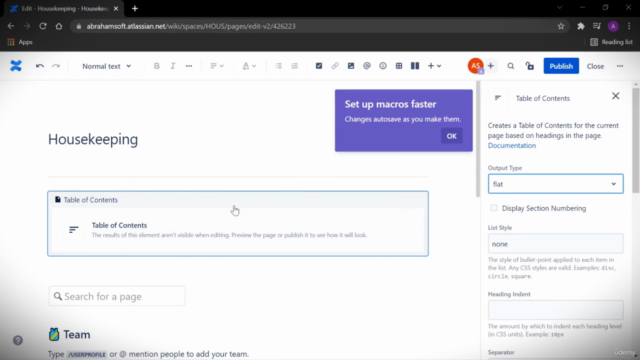Bookmark this page with star
Image resolution: width=640 pixels, height=360 pixels.
tap(561, 26)
